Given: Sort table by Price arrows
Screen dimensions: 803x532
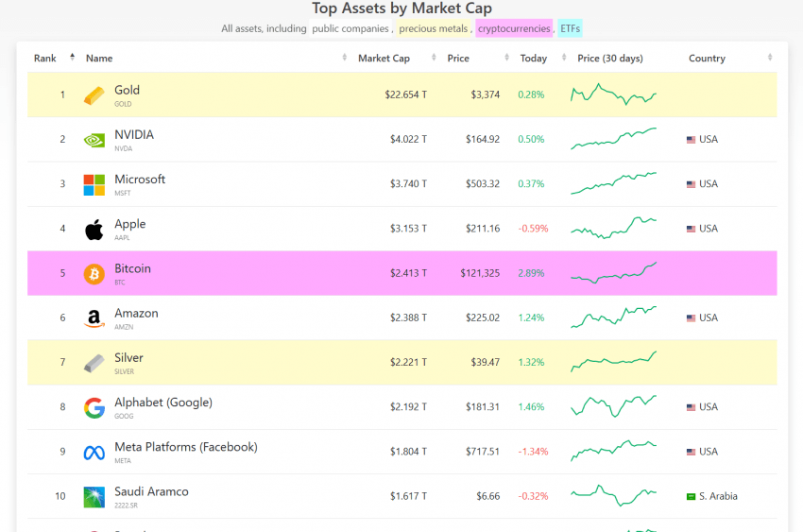Looking at the screenshot, I should (x=506, y=58).
